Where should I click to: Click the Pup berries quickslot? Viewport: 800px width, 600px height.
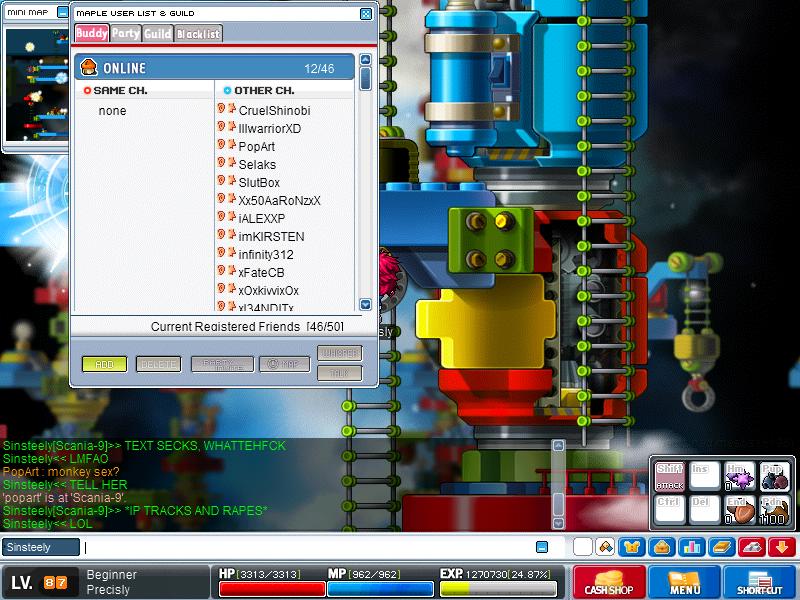tap(774, 477)
